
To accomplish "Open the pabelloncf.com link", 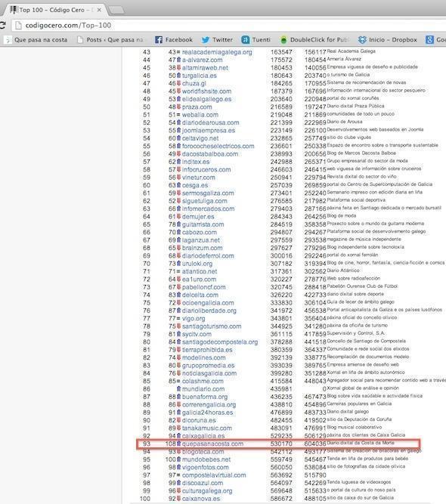I will [204, 287].
